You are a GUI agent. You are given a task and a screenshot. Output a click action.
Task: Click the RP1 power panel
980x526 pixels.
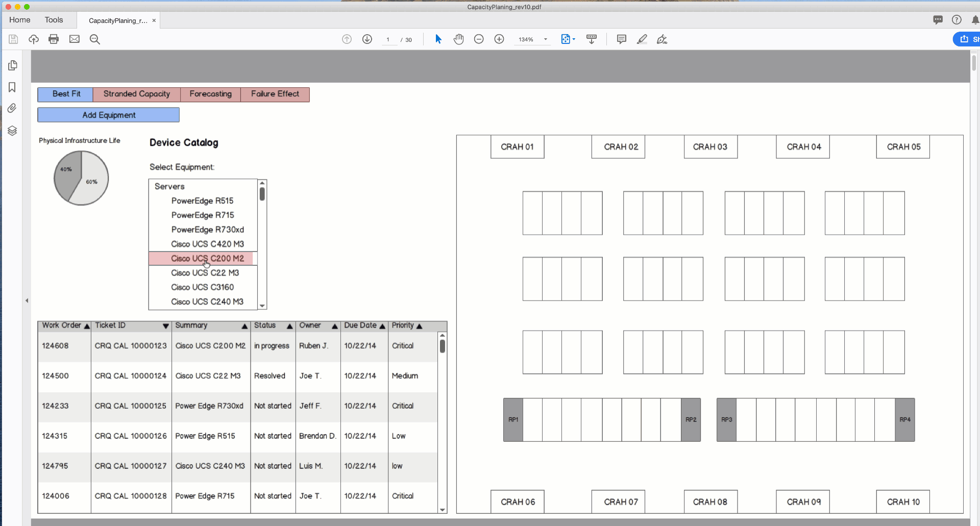(x=513, y=419)
